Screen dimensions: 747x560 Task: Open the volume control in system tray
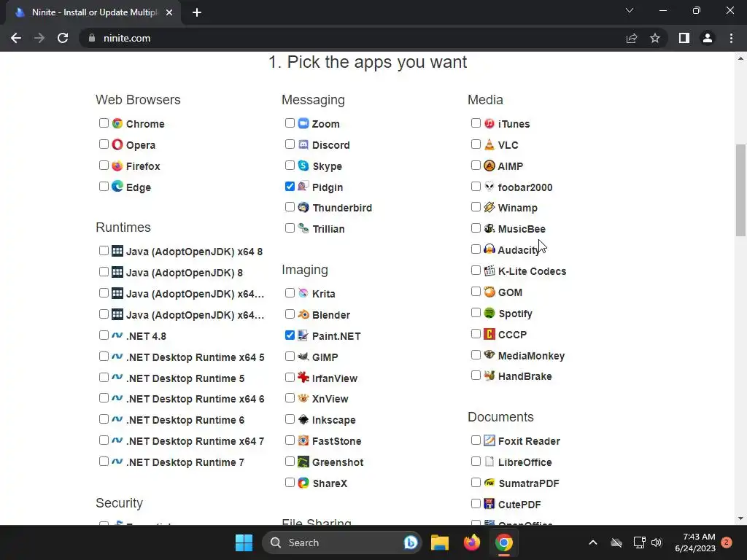point(657,542)
